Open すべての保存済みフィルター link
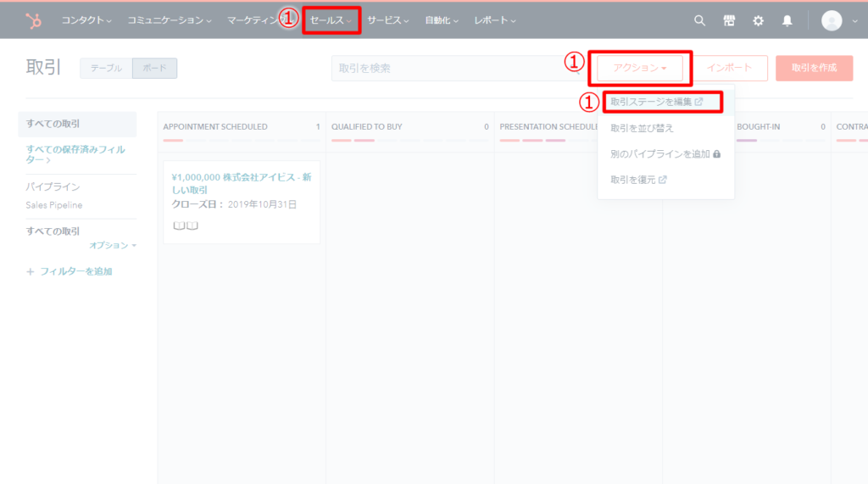868x484 pixels. pos(75,154)
